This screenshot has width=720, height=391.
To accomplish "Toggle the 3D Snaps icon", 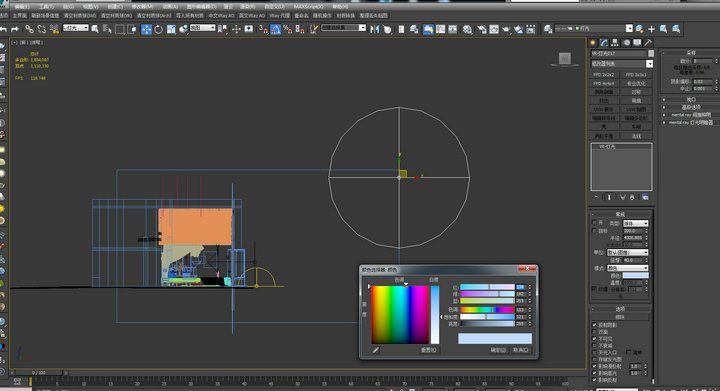I will click(263, 29).
